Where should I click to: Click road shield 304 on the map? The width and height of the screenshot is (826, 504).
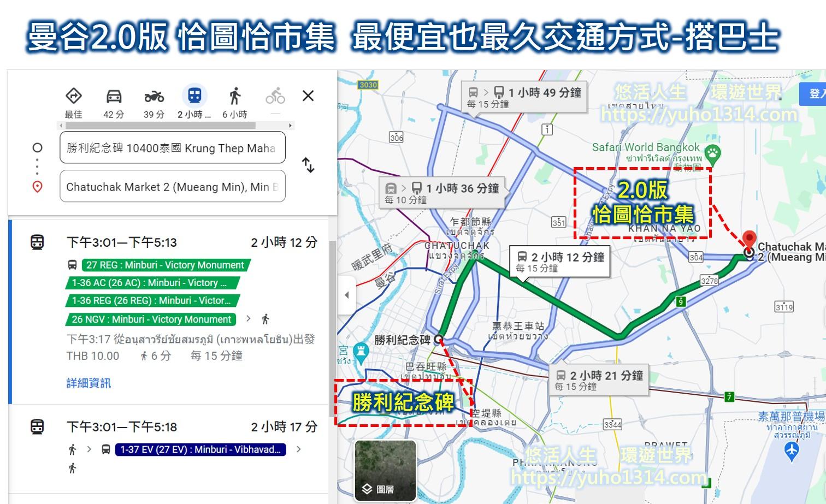pos(696,257)
